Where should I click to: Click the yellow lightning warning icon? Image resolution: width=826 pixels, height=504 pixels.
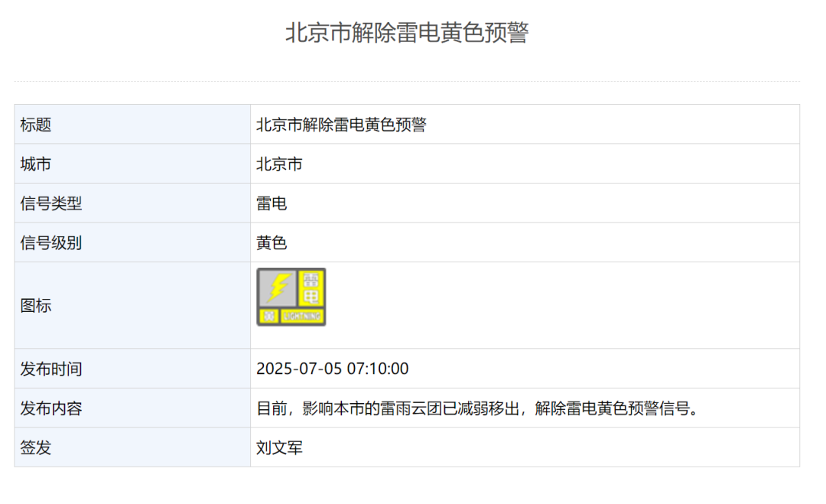(x=291, y=297)
